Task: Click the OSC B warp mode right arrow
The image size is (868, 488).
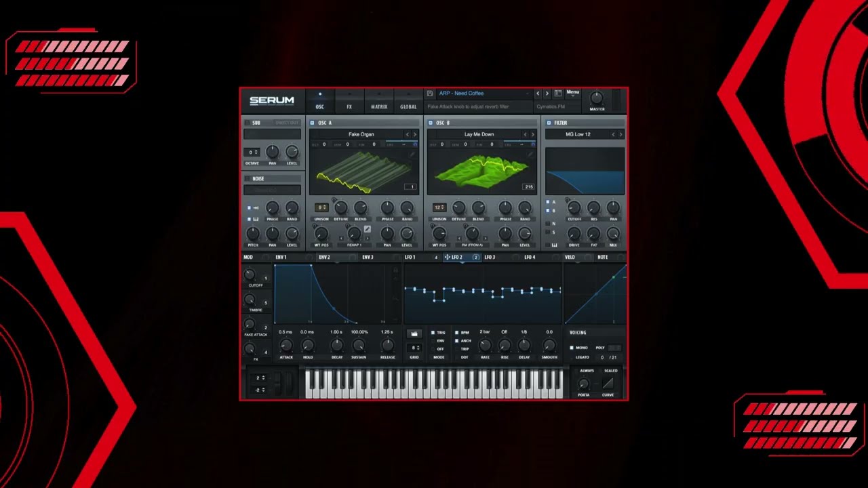Action: click(486, 239)
